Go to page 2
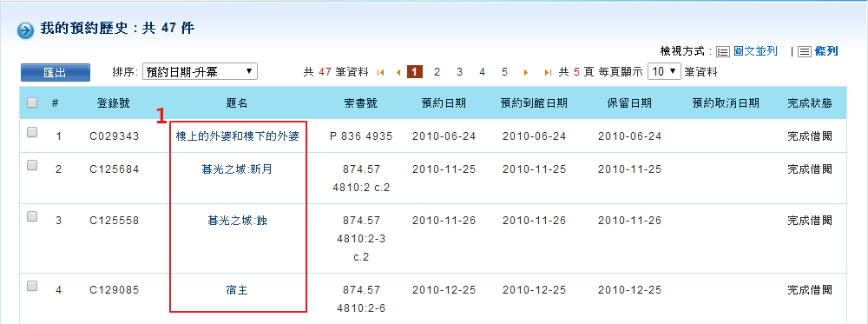Image resolution: width=868 pixels, height=324 pixels. point(437,72)
